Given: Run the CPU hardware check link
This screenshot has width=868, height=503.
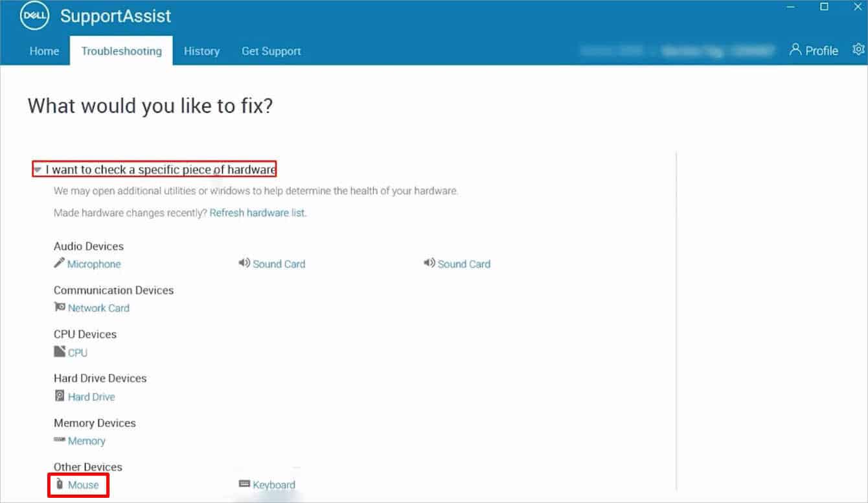Looking at the screenshot, I should 78,353.
